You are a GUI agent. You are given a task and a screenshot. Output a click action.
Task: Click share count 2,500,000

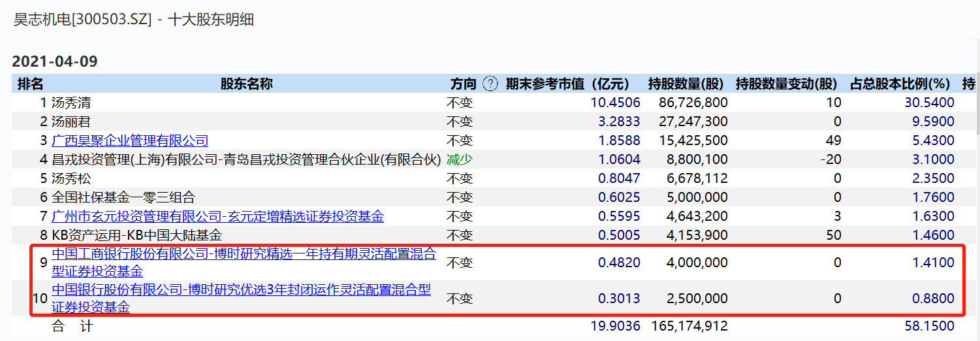pos(697,299)
